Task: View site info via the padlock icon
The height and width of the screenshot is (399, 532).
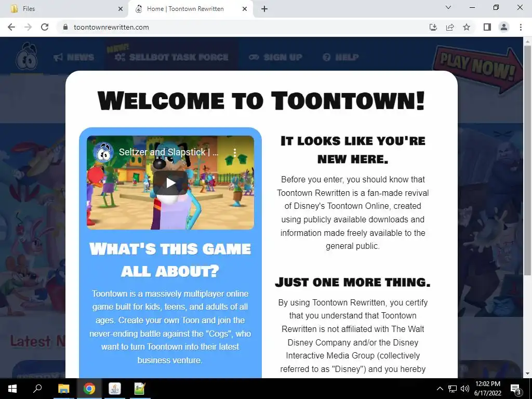Action: tap(65, 27)
